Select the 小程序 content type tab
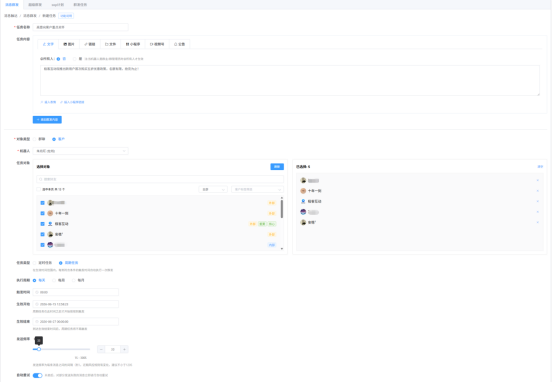 click(133, 44)
